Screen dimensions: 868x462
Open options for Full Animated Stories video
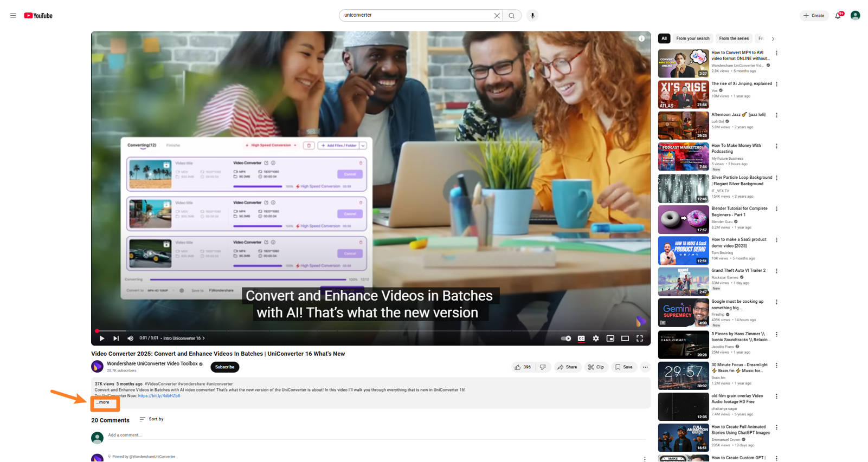click(776, 427)
